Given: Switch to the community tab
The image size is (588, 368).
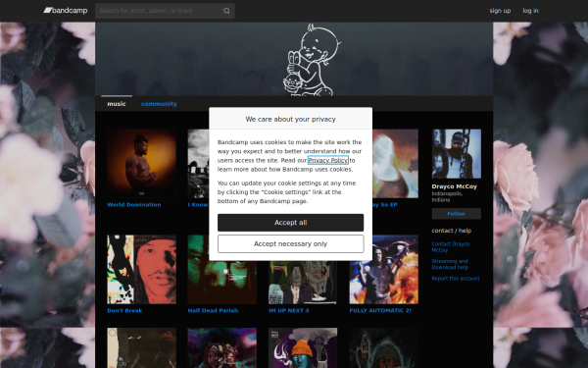Looking at the screenshot, I should [x=159, y=104].
